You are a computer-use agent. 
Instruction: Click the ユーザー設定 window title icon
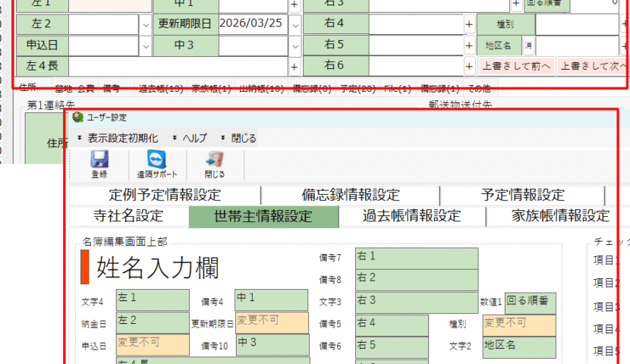77,118
